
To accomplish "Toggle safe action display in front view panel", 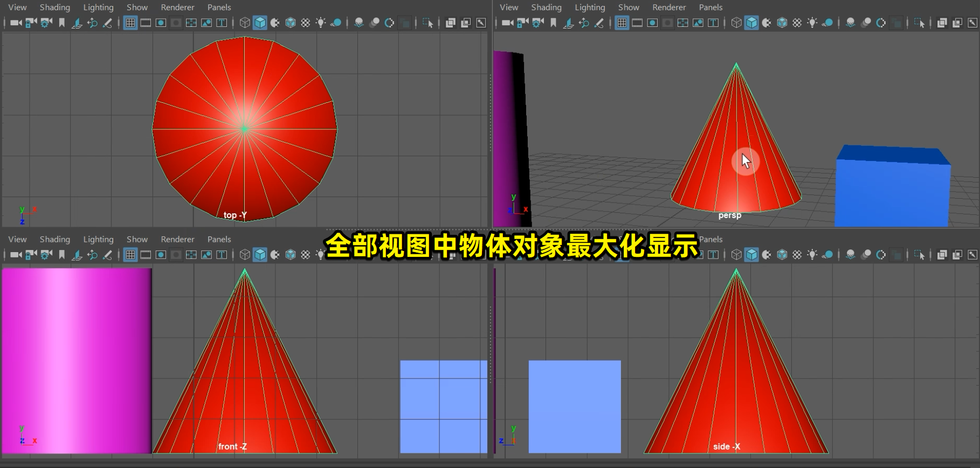I will (206, 255).
